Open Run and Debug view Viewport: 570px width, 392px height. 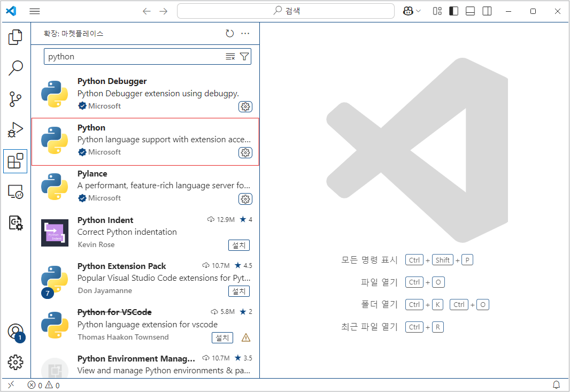coord(16,130)
